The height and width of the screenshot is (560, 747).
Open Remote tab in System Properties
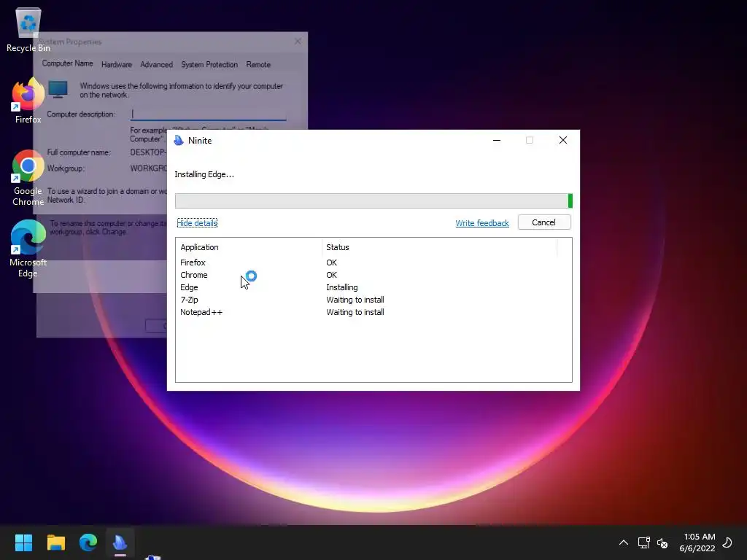pyautogui.click(x=258, y=64)
